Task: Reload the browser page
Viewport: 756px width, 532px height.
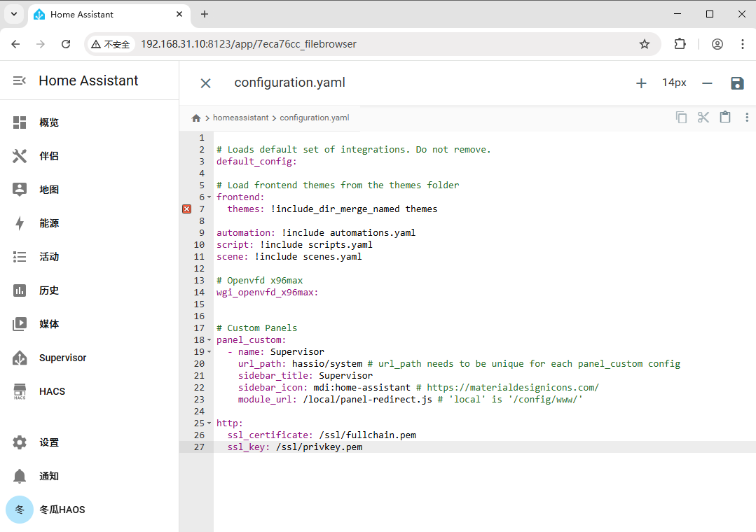Action: 66,44
